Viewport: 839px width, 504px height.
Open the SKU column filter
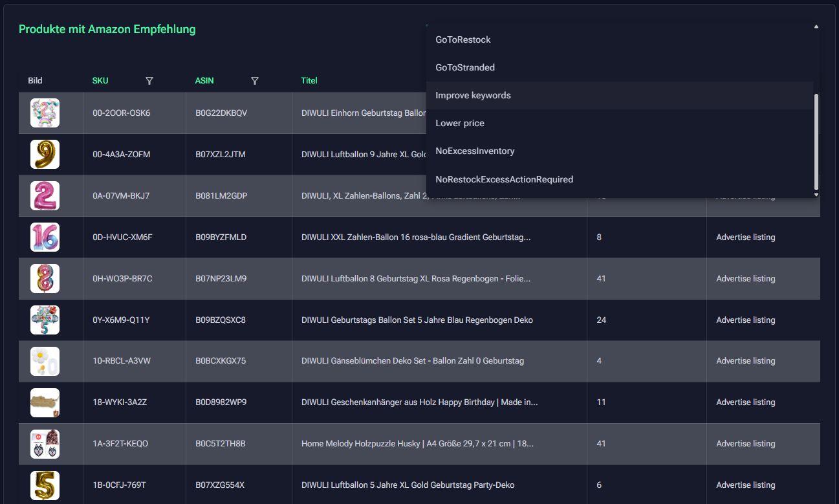(x=149, y=81)
